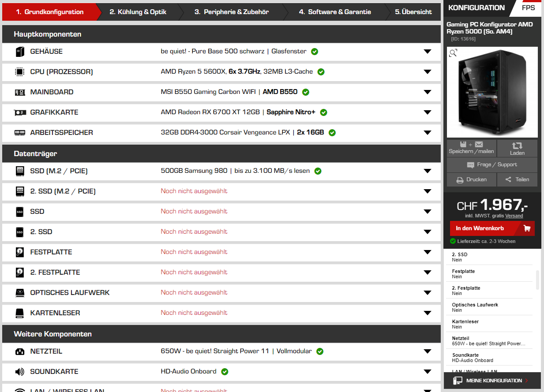544x392 pixels.
Task: Expand the Arbeitsspeicher dropdown arrow
Action: [427, 133]
